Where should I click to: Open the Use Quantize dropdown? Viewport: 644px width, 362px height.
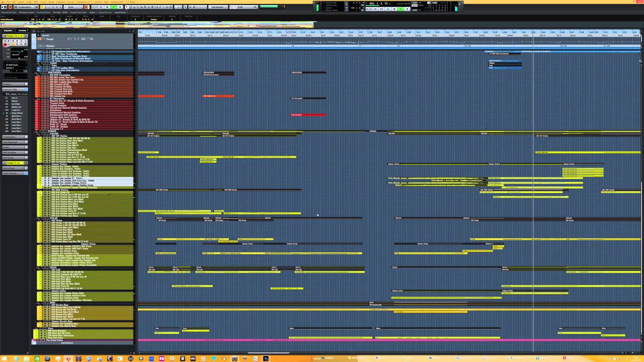click(217, 7)
